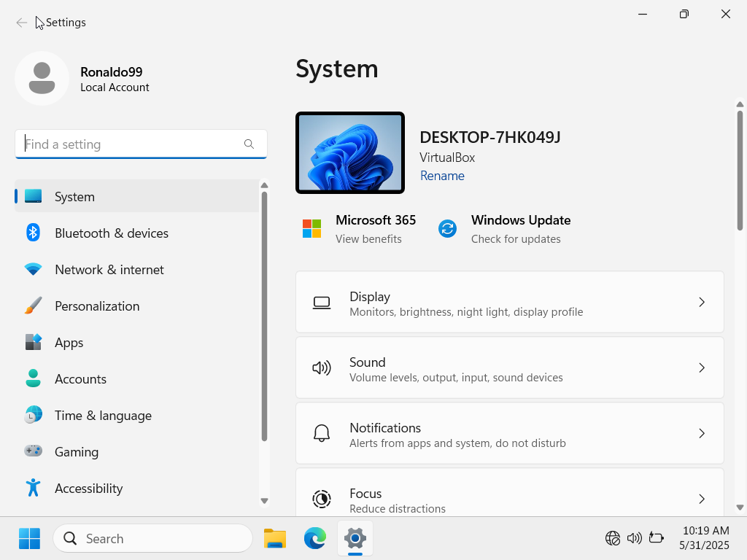This screenshot has height=560, width=747.
Task: Click View benefits under Microsoft 365
Action: (368, 239)
